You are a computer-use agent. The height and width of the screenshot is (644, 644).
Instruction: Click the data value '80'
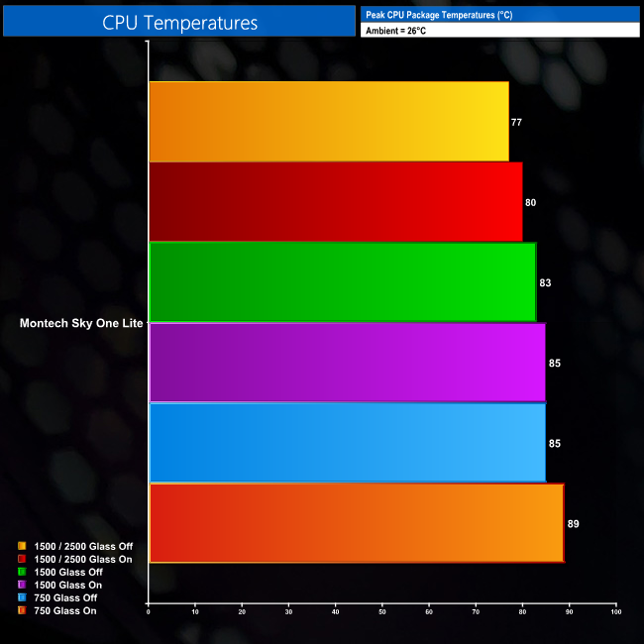(530, 202)
